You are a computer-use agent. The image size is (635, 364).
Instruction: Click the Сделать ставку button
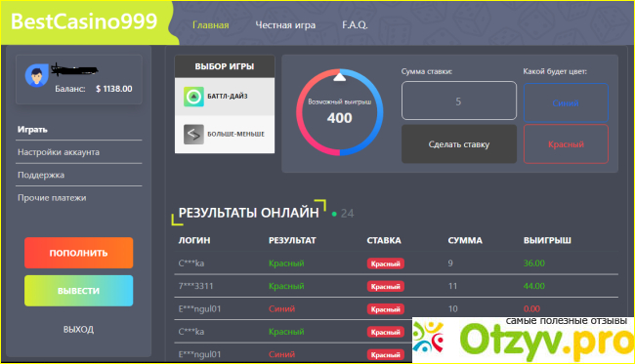pos(459,144)
